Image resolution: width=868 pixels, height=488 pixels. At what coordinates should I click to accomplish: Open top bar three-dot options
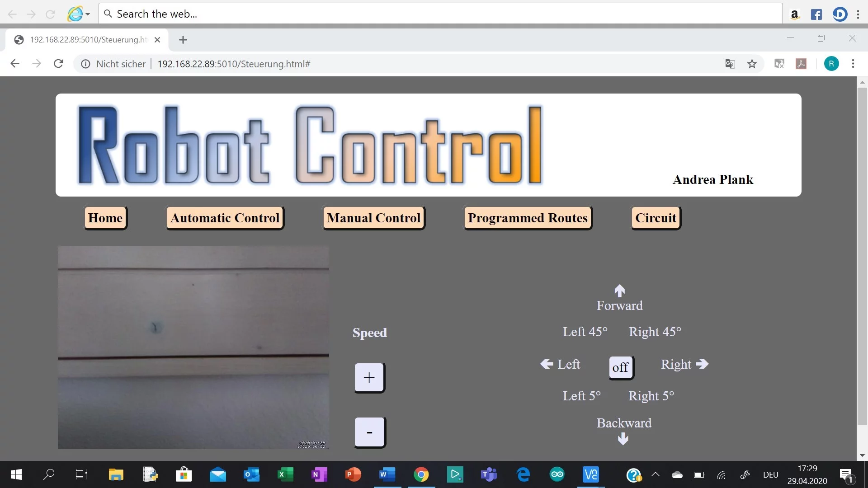858,14
